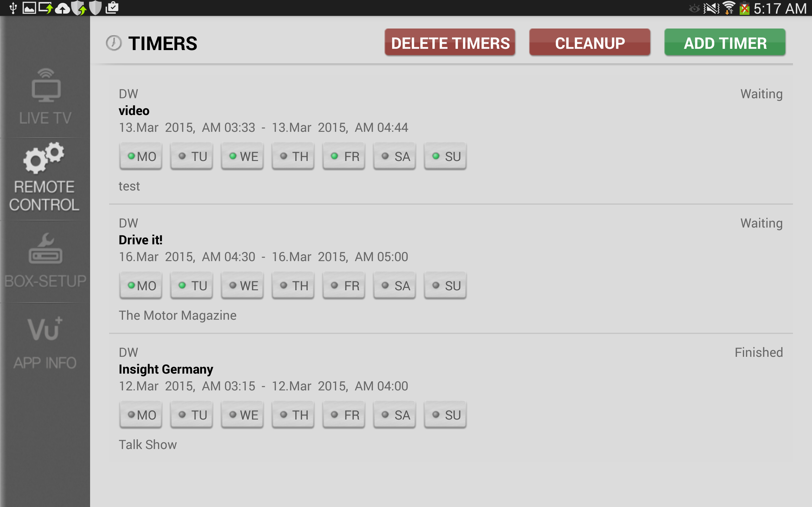Image resolution: width=812 pixels, height=507 pixels.
Task: Open the Insight Germany timer entry
Action: point(166,369)
